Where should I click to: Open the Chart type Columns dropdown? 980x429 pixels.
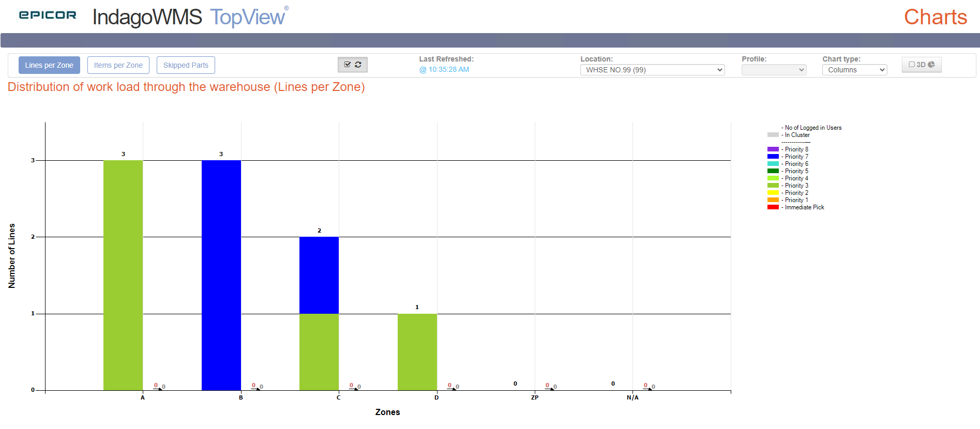pos(855,70)
